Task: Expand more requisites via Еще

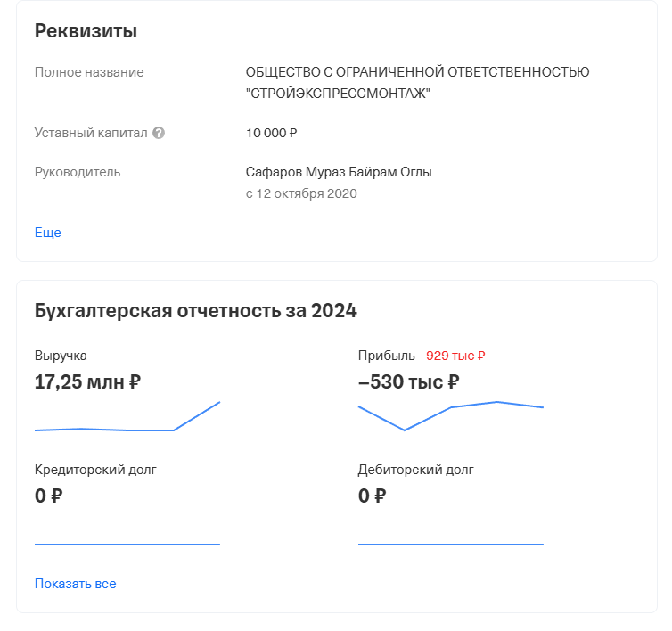Action: pyautogui.click(x=48, y=233)
